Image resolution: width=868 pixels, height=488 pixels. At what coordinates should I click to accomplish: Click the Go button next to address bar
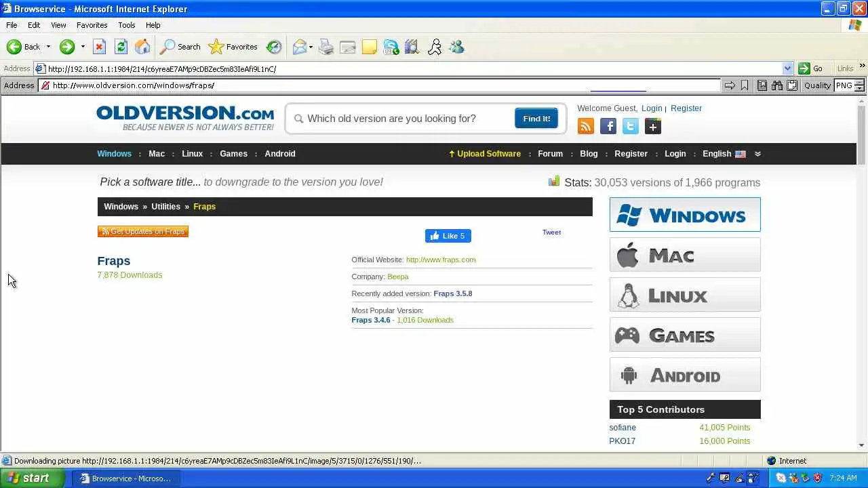811,68
